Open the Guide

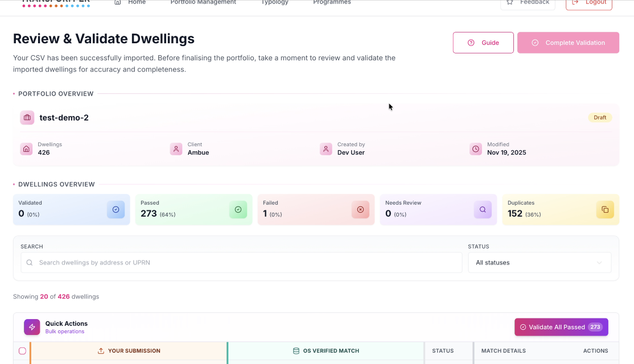[x=483, y=42]
